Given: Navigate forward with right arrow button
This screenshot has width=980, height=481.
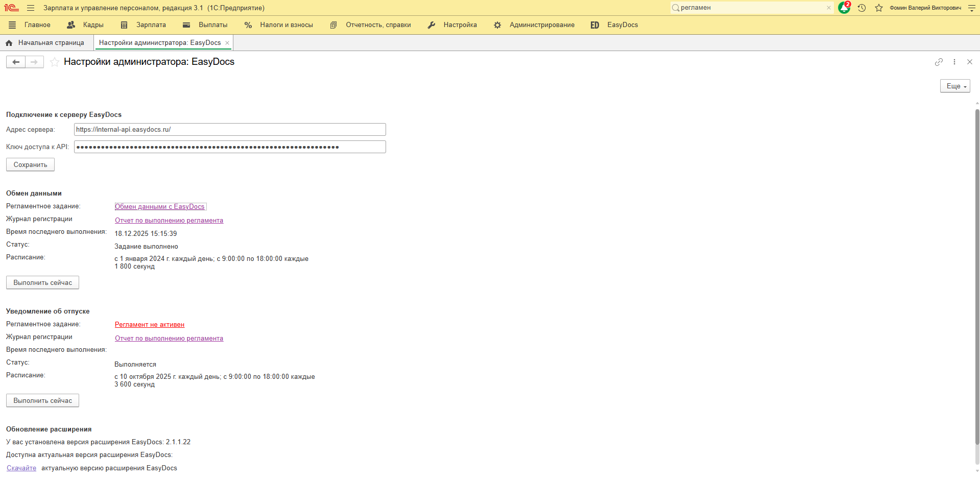Looking at the screenshot, I should [34, 62].
